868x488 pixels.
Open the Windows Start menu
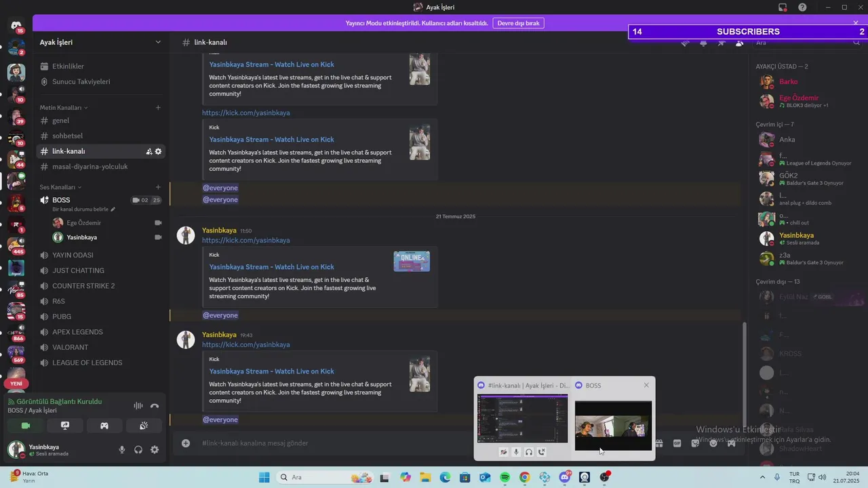pos(264,477)
